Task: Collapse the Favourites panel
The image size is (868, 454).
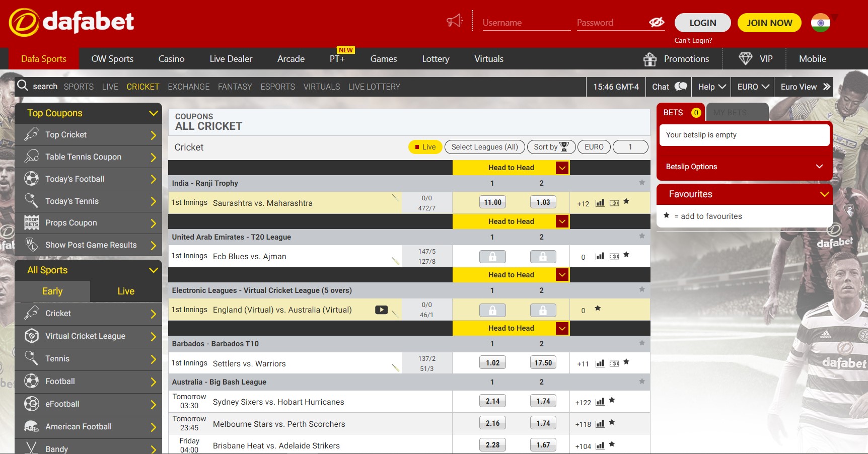Action: (x=824, y=194)
